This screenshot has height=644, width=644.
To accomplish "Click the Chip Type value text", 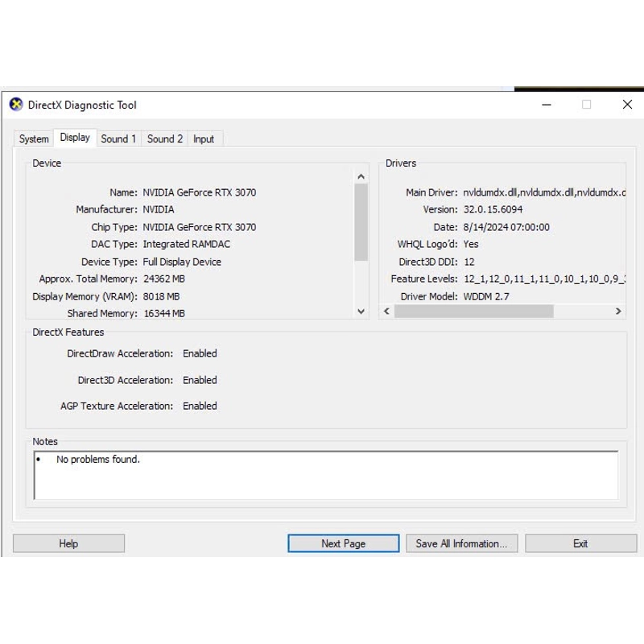I will click(x=199, y=227).
